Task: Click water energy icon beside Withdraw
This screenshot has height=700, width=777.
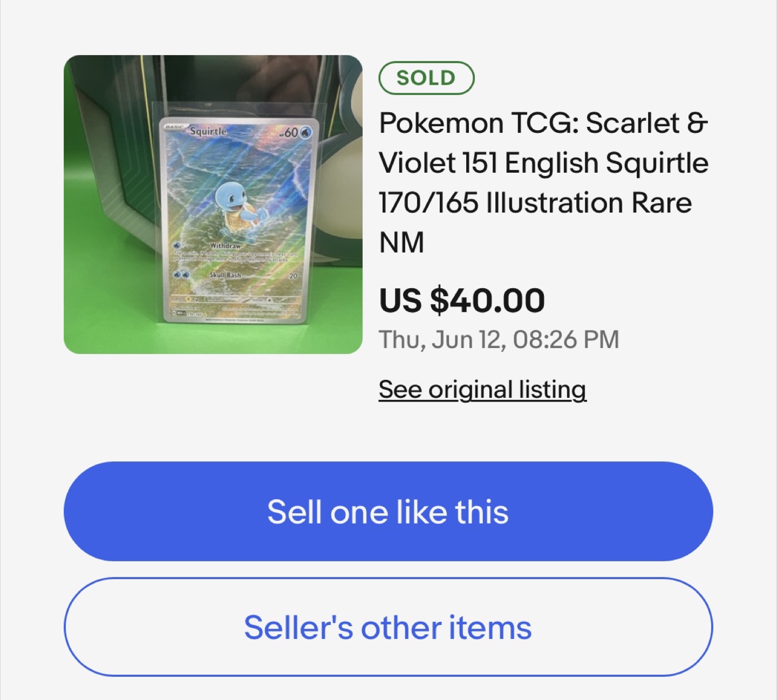Action: pos(177,246)
